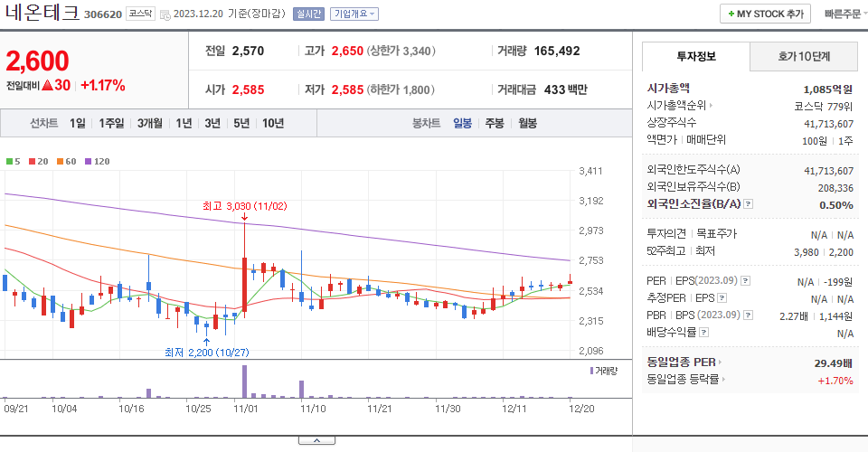Select the 3개월 line chart period

tap(149, 123)
